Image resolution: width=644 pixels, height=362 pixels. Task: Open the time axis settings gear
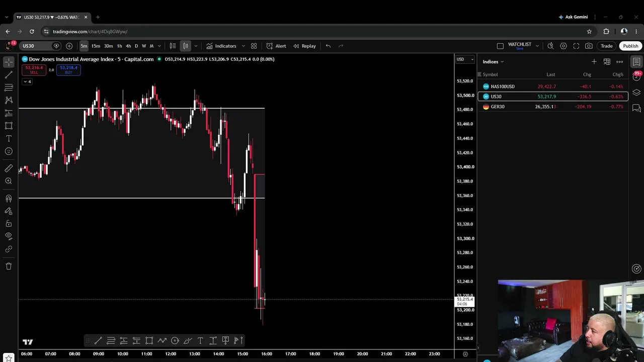[465, 354]
